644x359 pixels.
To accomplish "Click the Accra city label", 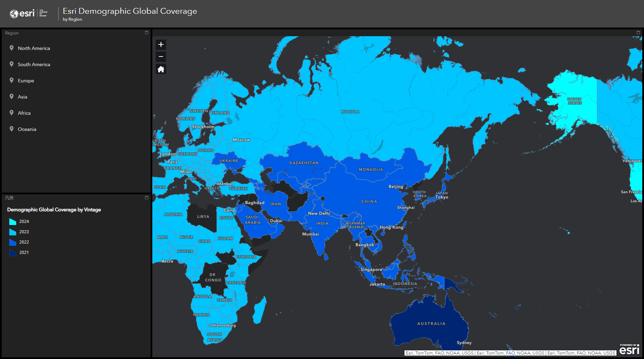I will click(167, 261).
